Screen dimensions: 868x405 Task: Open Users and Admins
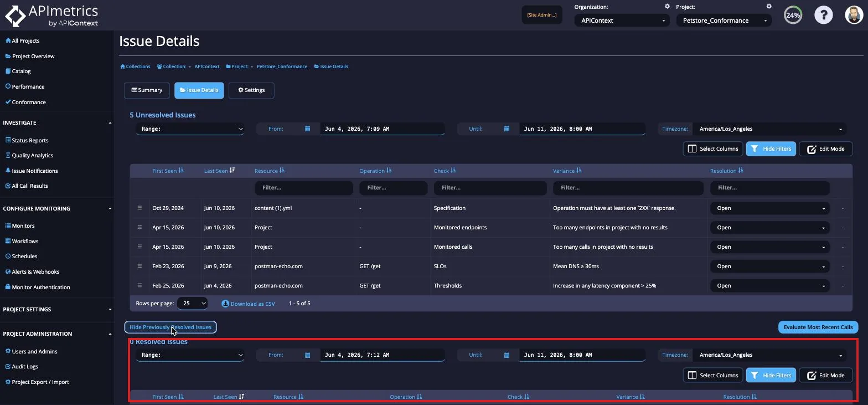(31, 351)
